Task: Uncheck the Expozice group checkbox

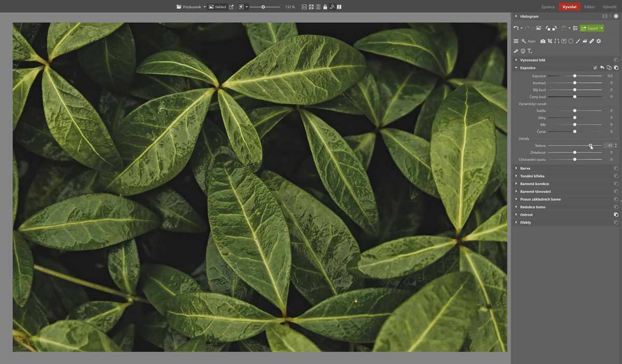Action: pyautogui.click(x=595, y=68)
